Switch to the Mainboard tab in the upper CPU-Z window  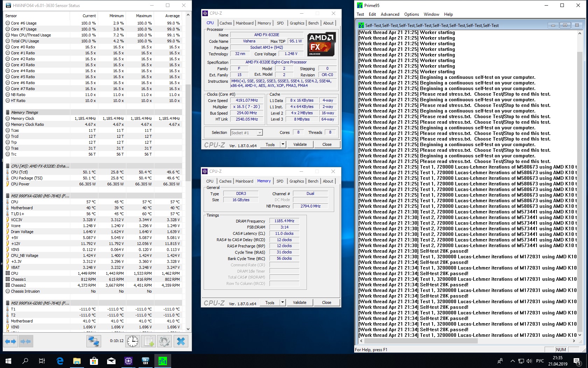(x=245, y=23)
